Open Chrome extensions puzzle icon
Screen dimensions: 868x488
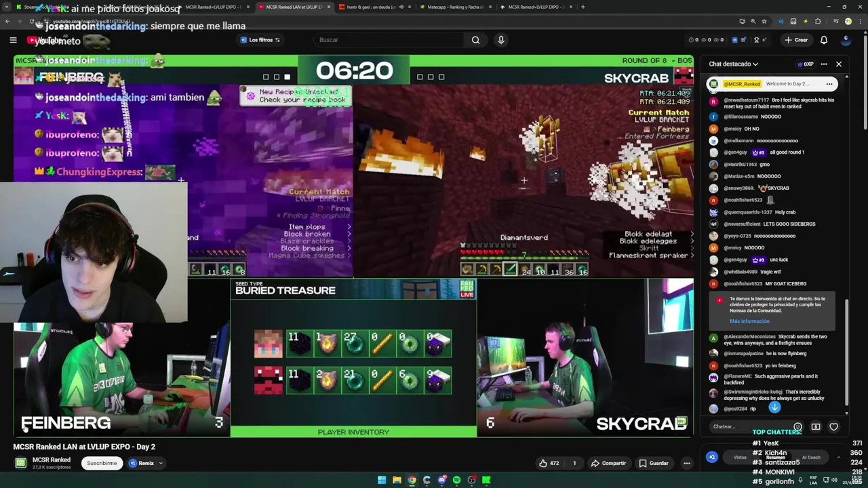coord(818,21)
